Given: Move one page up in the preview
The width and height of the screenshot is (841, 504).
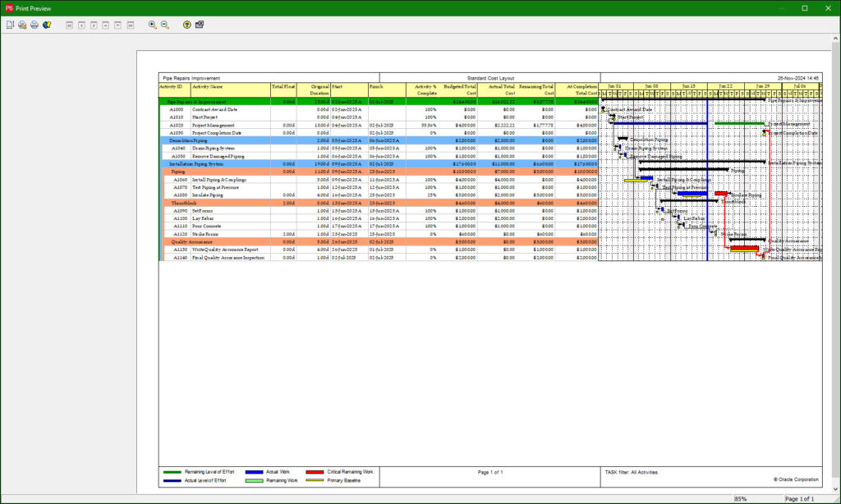Looking at the screenshot, I should pyautogui.click(x=106, y=25).
